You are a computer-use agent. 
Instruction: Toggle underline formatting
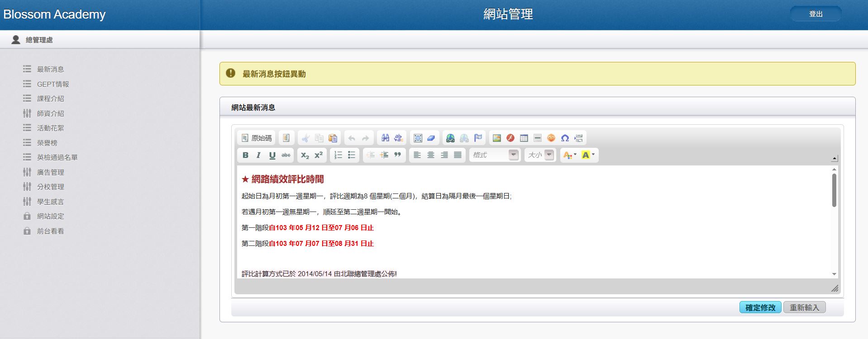(272, 155)
